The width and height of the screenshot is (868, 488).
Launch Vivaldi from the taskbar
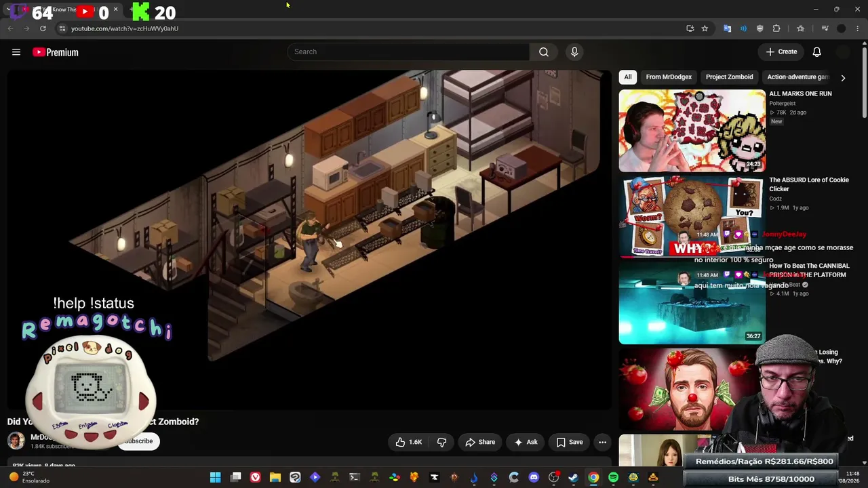point(255,477)
